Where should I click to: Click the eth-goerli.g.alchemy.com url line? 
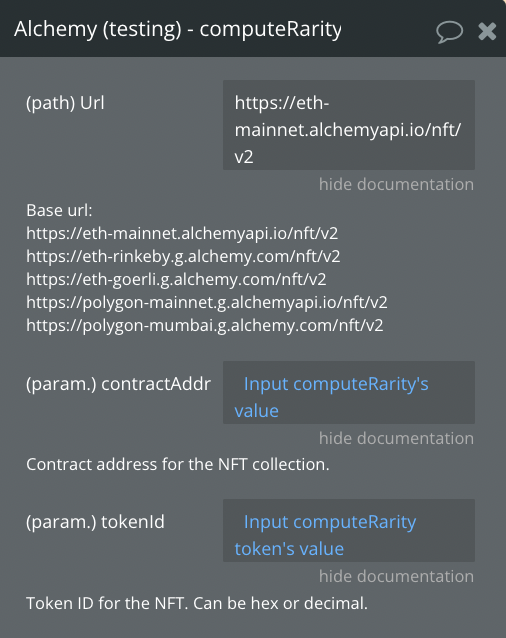click(176, 279)
